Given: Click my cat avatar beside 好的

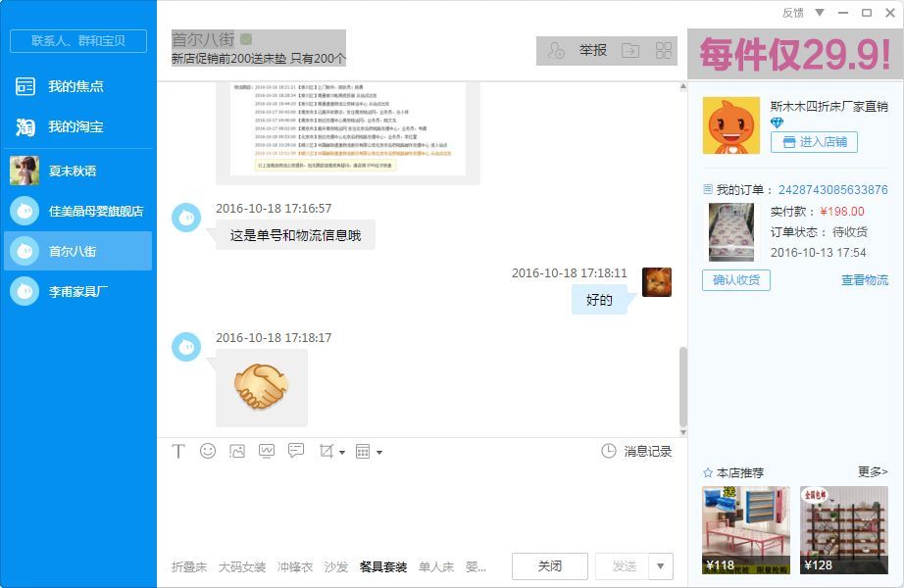Looking at the screenshot, I should point(657,282).
